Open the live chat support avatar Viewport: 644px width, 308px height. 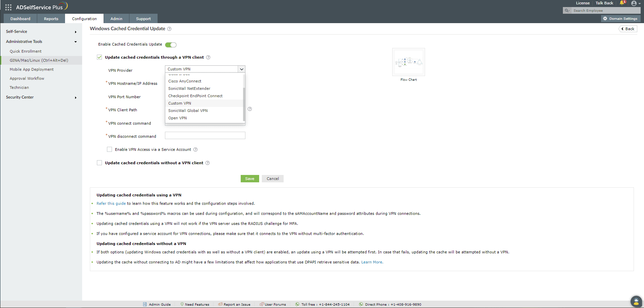636,301
